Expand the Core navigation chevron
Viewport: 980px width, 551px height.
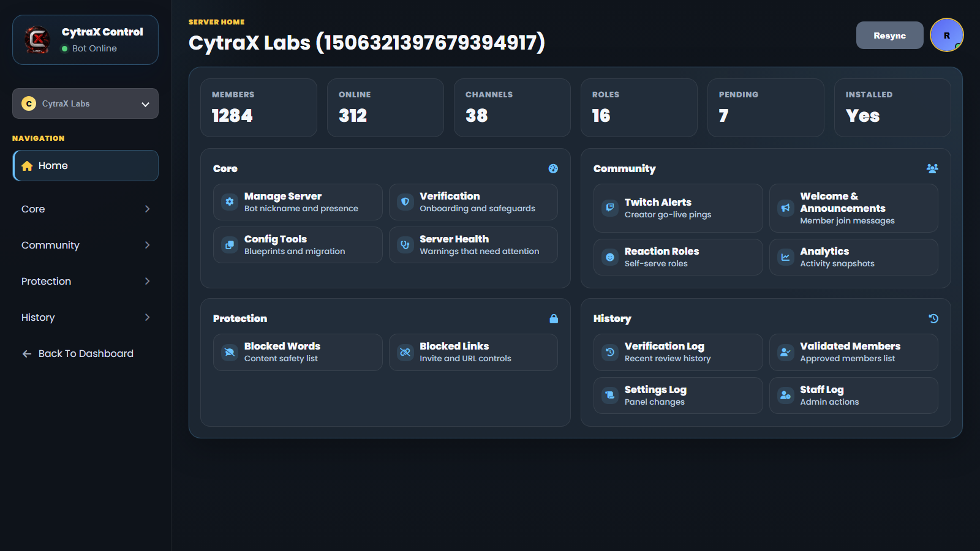click(147, 209)
